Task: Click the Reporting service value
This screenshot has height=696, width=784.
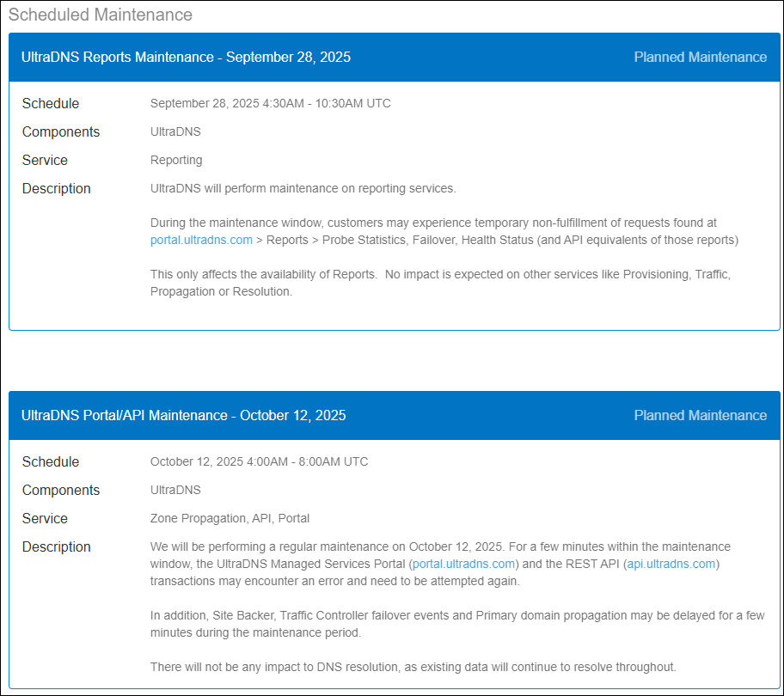Action: pyautogui.click(x=176, y=160)
